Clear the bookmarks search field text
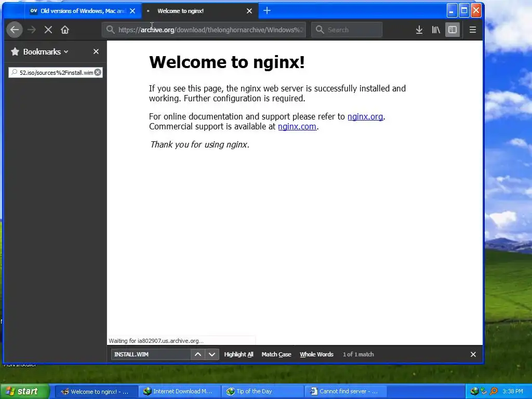The image size is (532, 399). click(x=98, y=72)
